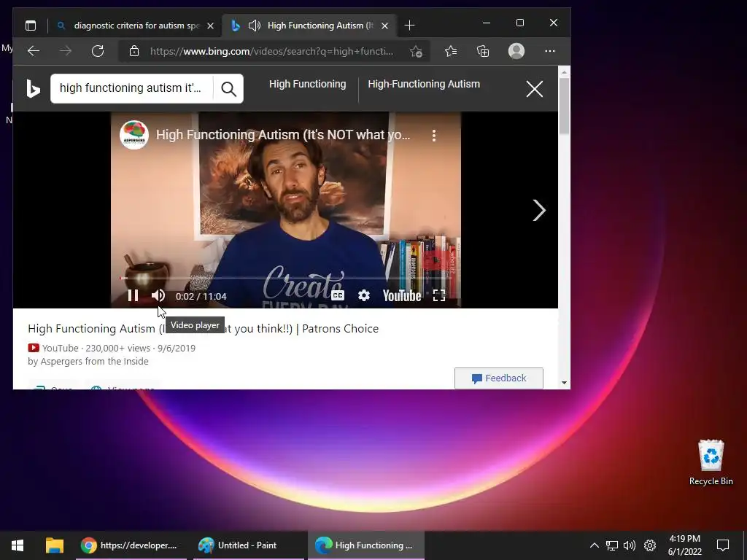
Task: Go to next video arrow
Action: [x=539, y=210]
